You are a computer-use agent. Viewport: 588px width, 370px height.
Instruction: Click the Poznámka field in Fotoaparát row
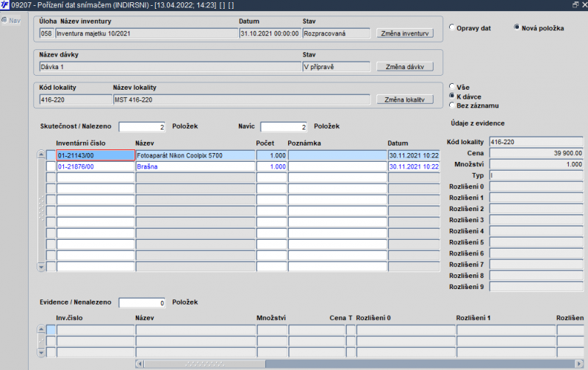click(337, 155)
